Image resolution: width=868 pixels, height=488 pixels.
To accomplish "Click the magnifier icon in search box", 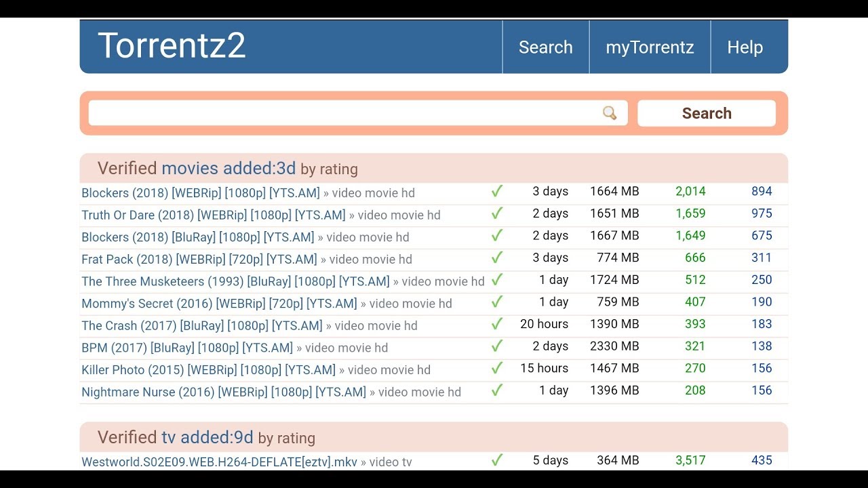I will pyautogui.click(x=610, y=113).
